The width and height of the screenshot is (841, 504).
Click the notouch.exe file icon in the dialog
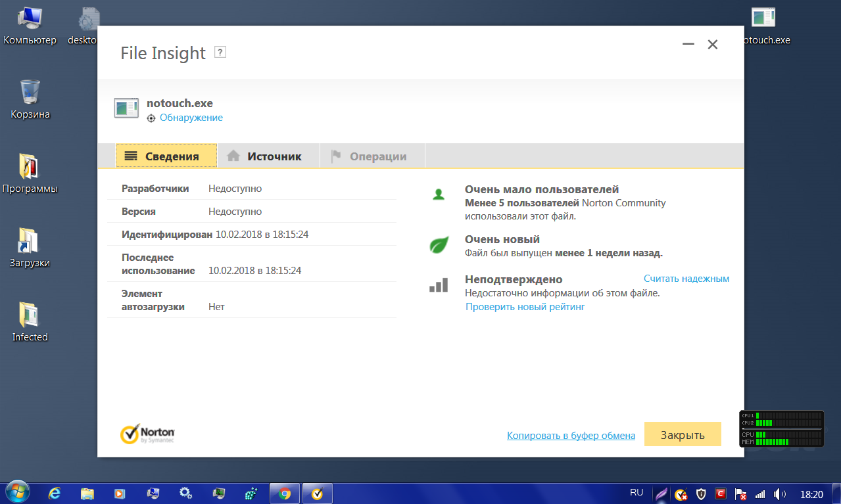tap(126, 108)
